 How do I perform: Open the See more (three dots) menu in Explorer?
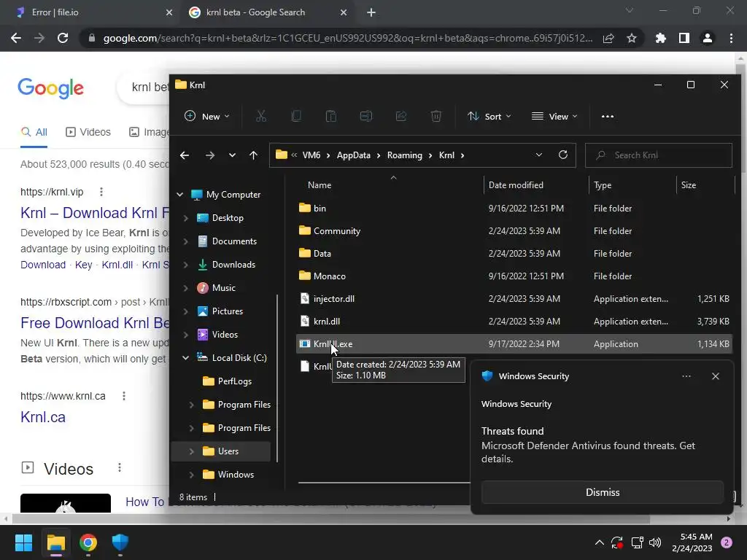point(608,116)
